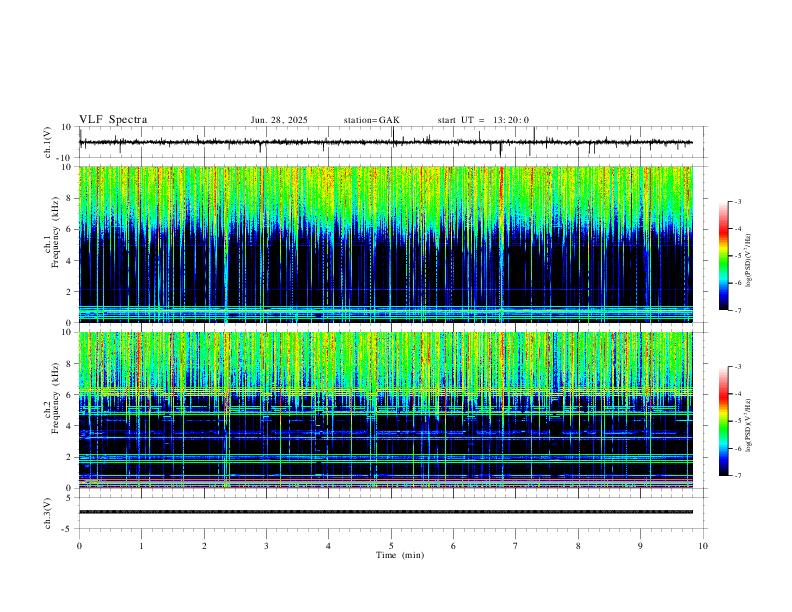This screenshot has height=612, width=792.
Task: Click time axis tick label '2'
Action: click(204, 546)
